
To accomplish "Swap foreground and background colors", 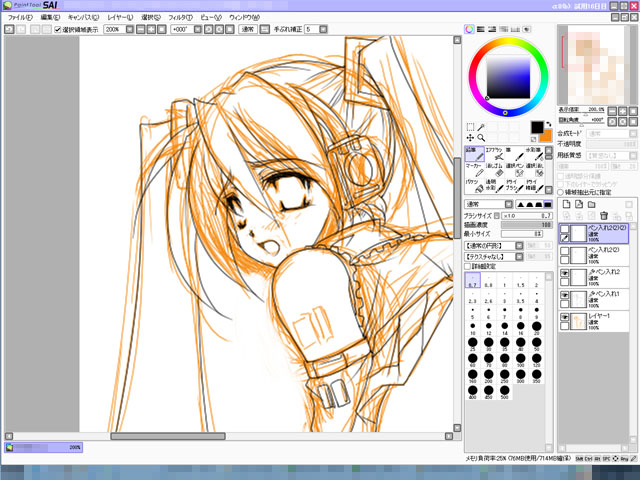I will coord(549,124).
